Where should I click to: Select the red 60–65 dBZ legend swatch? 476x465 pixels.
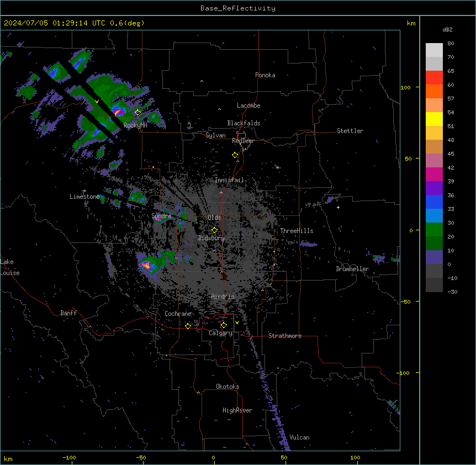point(434,78)
